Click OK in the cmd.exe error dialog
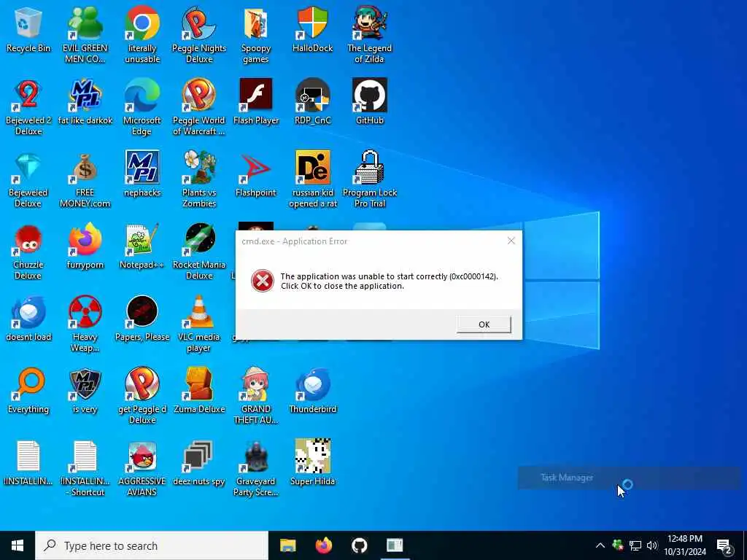This screenshot has width=747, height=560. [484, 324]
